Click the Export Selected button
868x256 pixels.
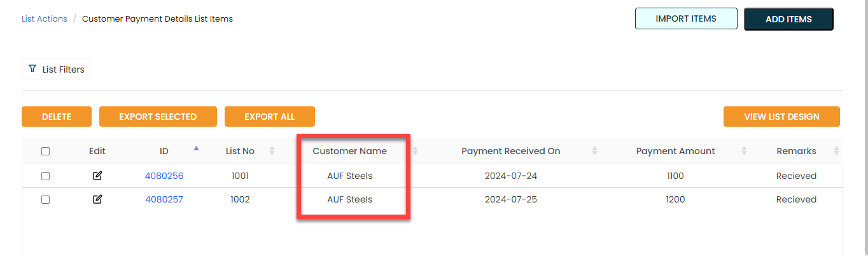158,117
